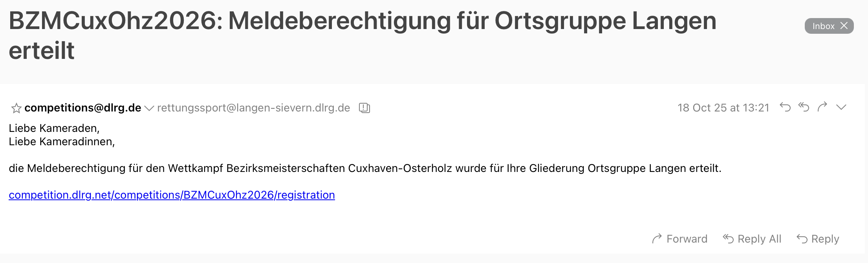Click the Reply button at bottom right
The height and width of the screenshot is (263, 868).
818,239
